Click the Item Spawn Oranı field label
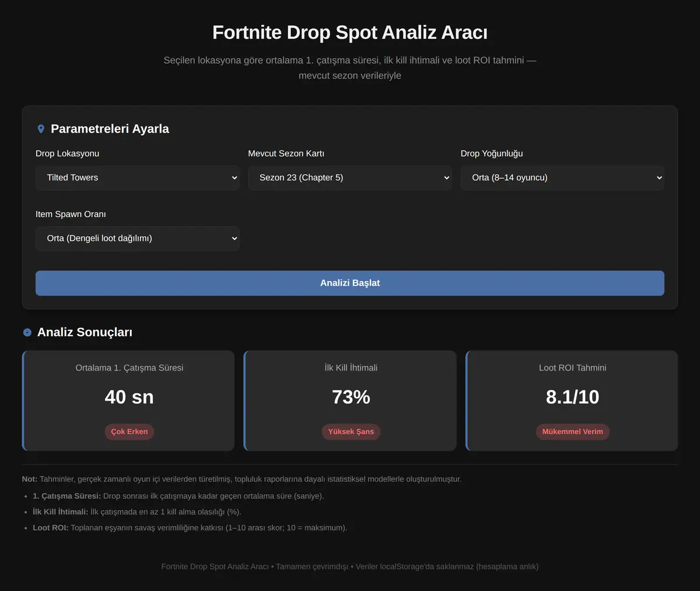The width and height of the screenshot is (700, 591). 71,214
